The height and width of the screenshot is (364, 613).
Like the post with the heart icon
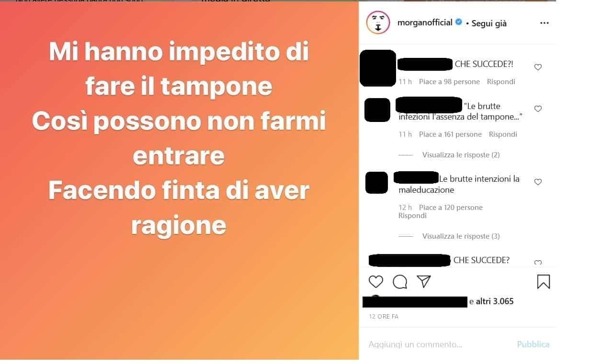(376, 282)
